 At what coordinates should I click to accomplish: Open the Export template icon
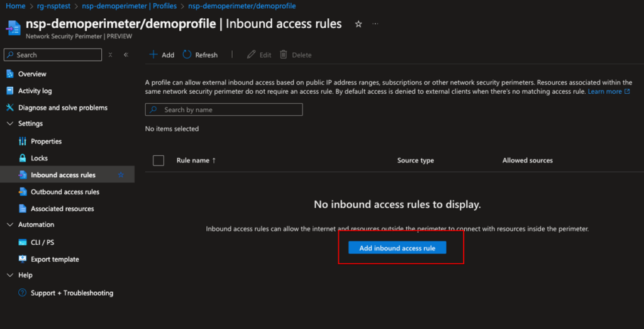click(23, 259)
